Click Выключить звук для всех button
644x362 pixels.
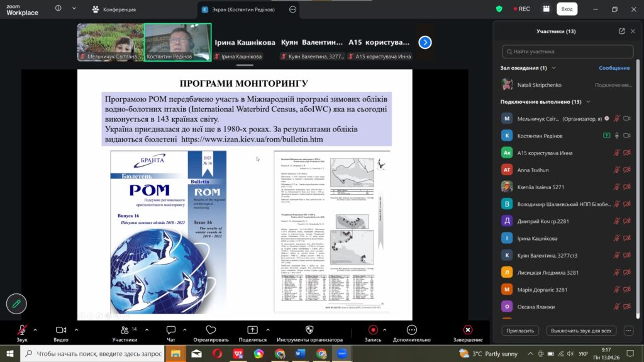[x=580, y=331]
